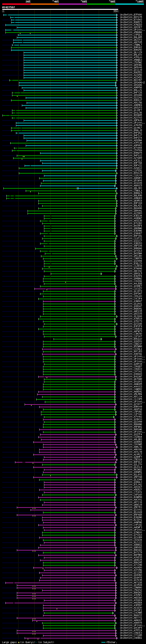Click hit name UniRef100_C4KB61
146x644 pixels.
point(131,638)
